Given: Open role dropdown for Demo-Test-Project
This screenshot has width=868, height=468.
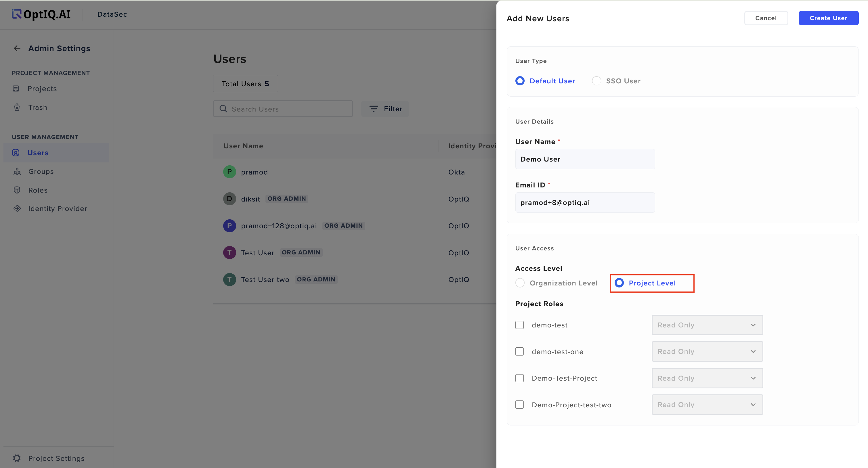Looking at the screenshot, I should point(707,378).
